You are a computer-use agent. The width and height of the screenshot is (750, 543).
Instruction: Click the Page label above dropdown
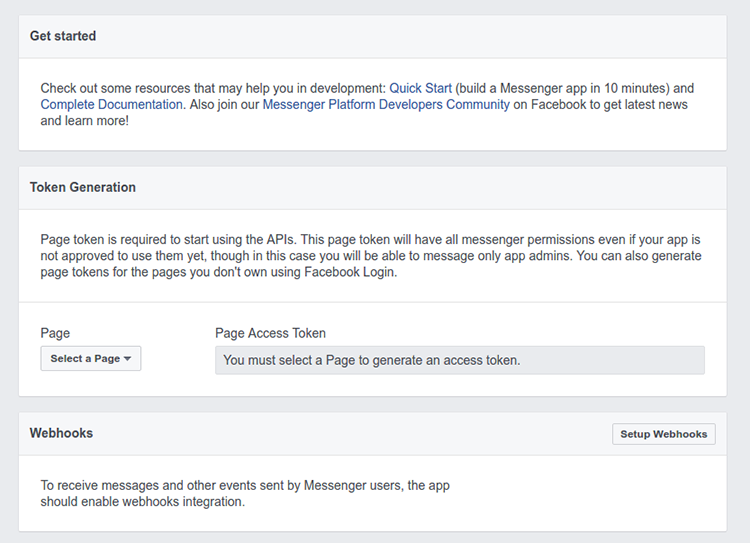pyautogui.click(x=55, y=333)
